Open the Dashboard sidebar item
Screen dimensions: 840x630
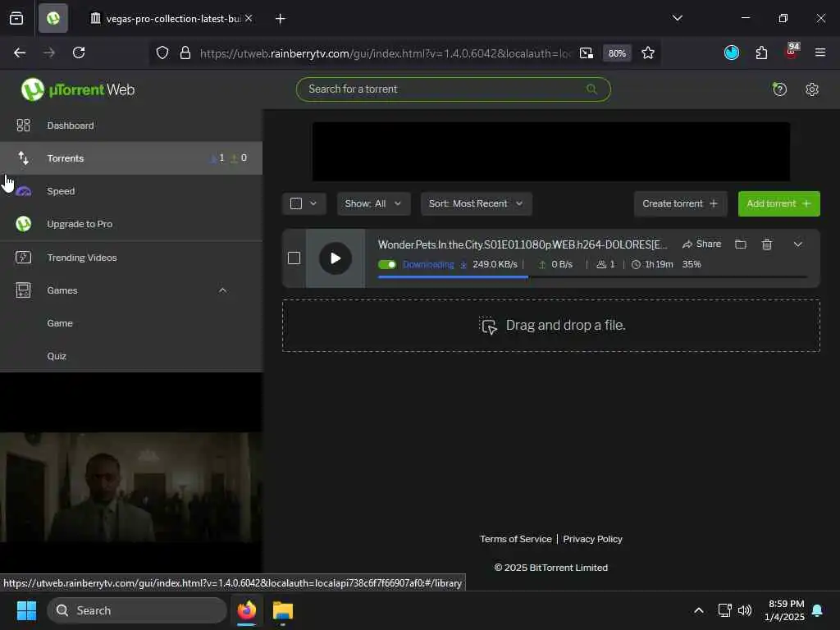(131, 126)
